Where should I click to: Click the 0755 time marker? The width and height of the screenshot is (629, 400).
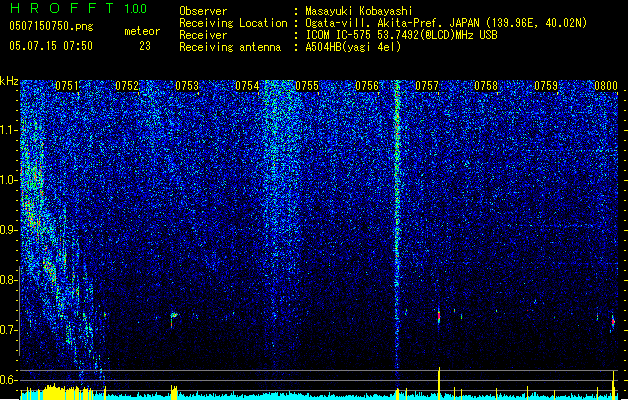(307, 85)
